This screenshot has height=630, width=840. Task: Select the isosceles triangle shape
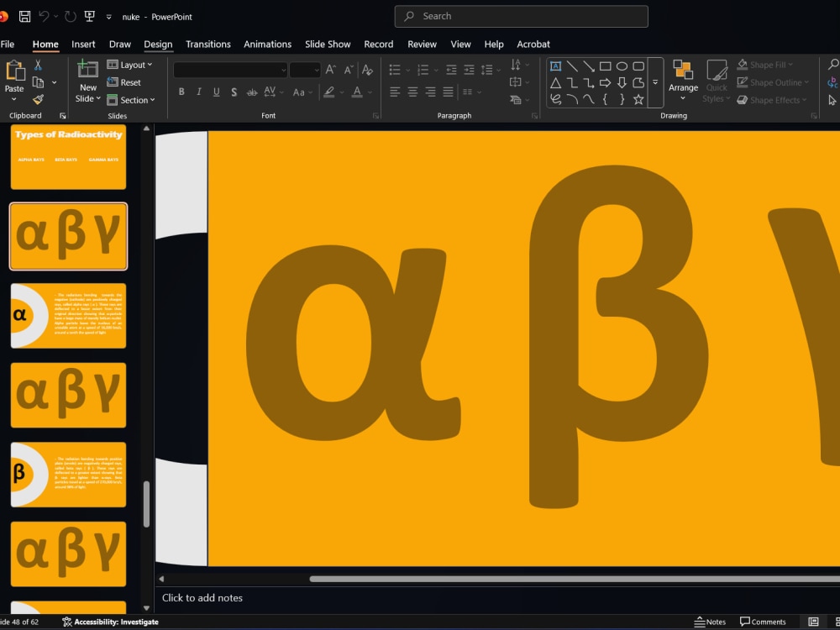tap(555, 82)
